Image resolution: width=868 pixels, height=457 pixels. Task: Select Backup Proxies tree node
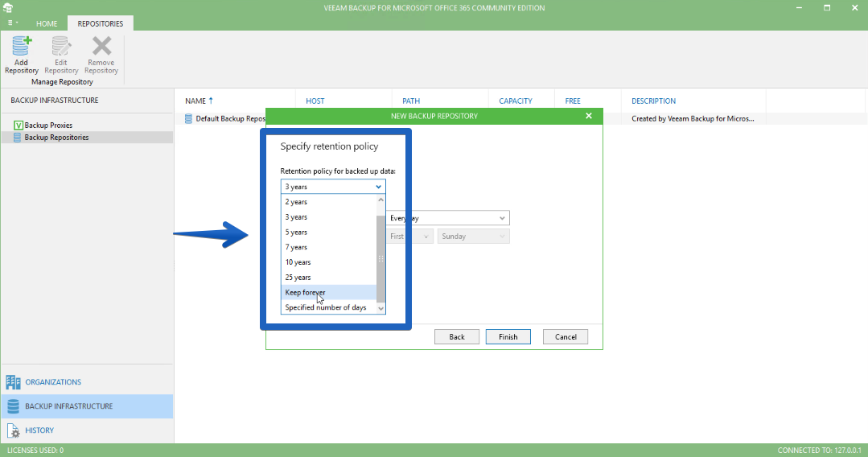tap(48, 126)
